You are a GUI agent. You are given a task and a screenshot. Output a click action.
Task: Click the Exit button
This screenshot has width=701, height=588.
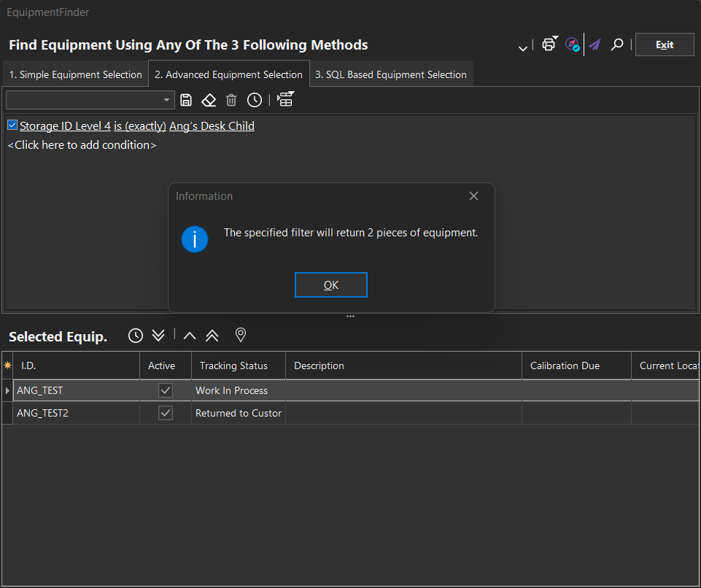(665, 45)
